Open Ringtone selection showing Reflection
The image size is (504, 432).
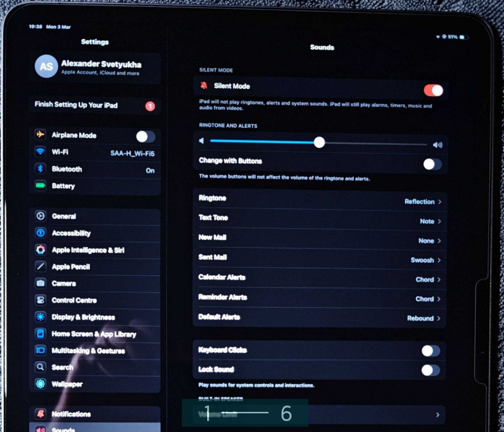(x=320, y=200)
